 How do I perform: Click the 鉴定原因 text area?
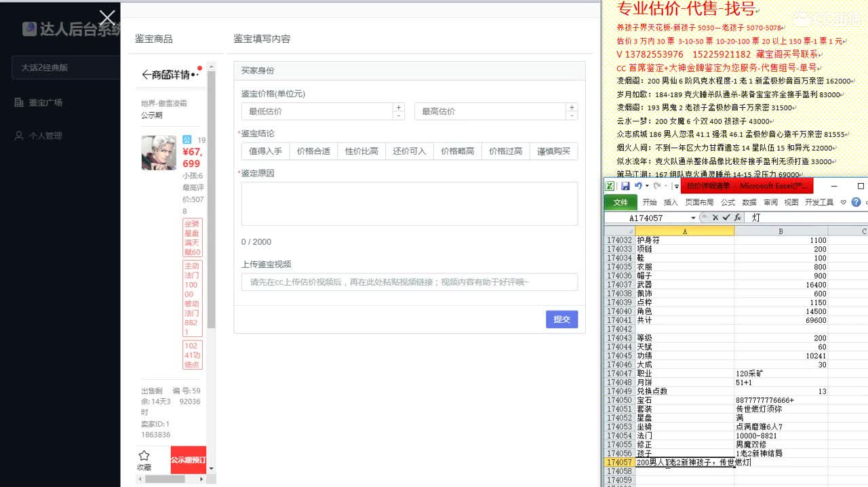[x=410, y=203]
